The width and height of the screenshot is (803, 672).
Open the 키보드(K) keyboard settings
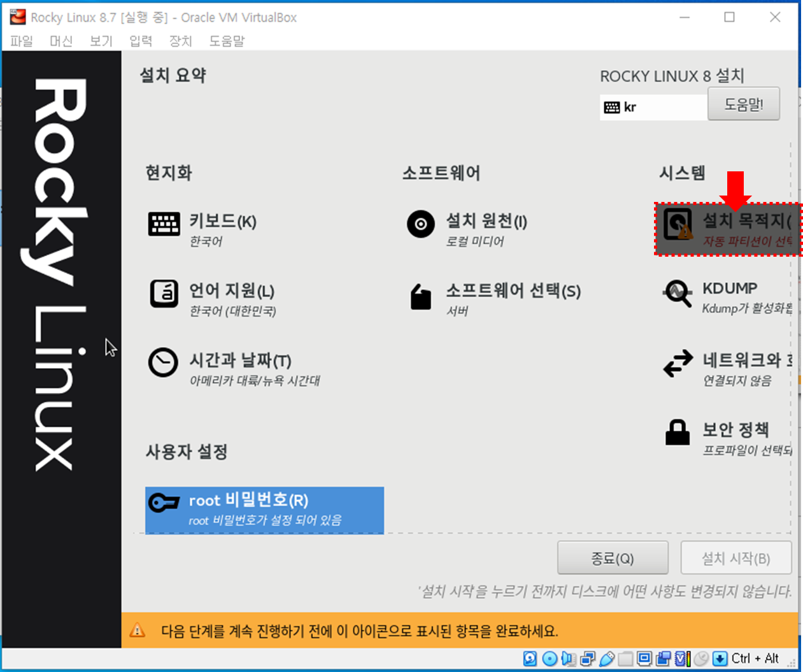tap(203, 229)
